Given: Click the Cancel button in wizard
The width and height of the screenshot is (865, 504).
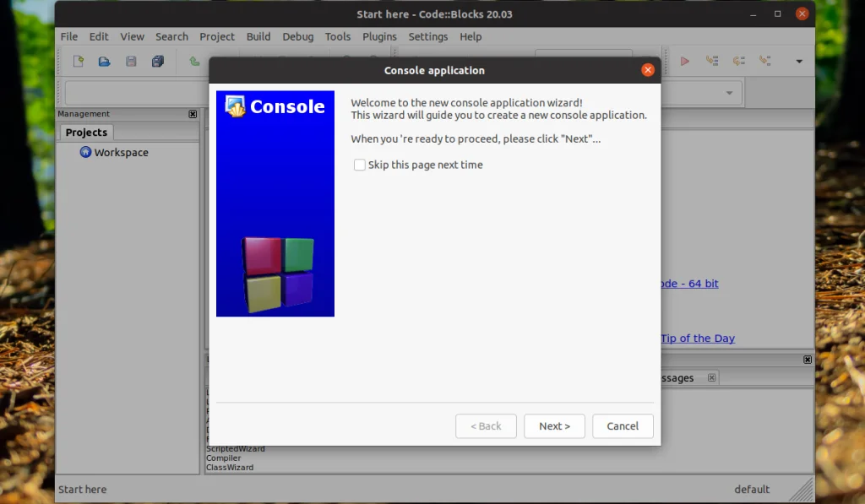Looking at the screenshot, I should tap(623, 426).
